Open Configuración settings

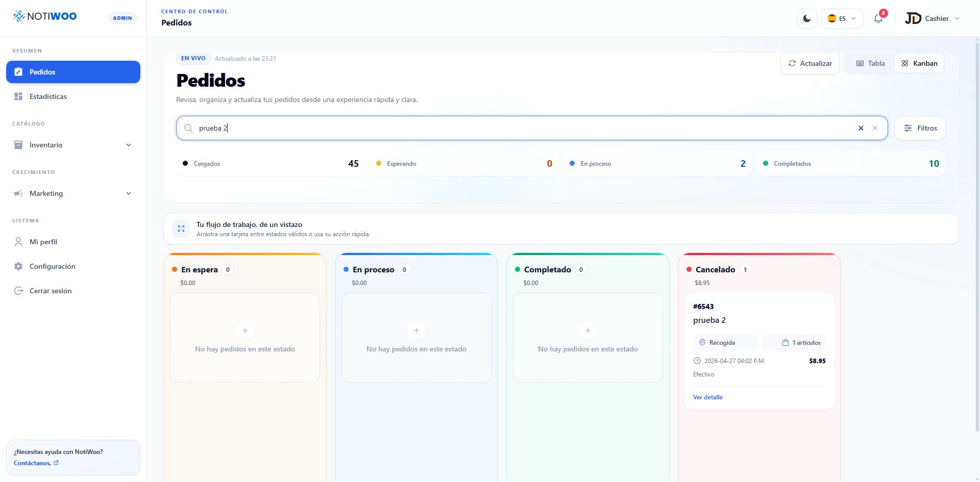click(x=73, y=266)
